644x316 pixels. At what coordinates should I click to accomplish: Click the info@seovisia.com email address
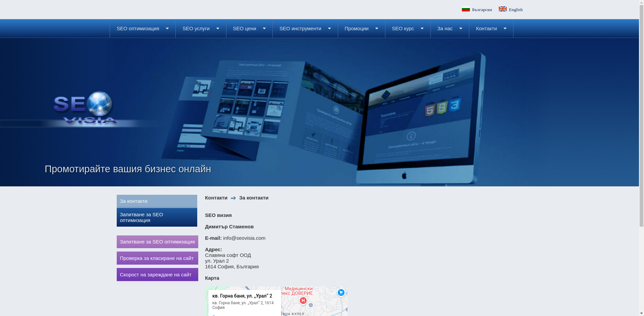coord(244,238)
